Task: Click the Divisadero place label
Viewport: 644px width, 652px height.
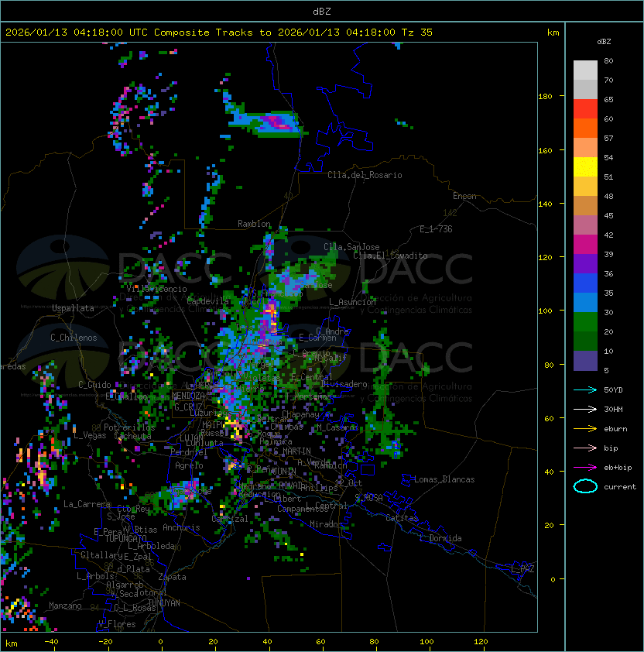Action: pos(344,384)
